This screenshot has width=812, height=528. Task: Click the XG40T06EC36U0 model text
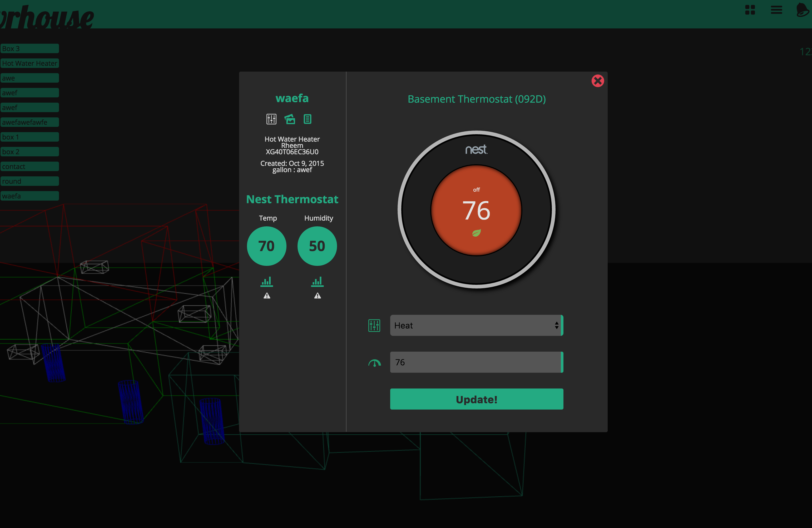point(292,152)
